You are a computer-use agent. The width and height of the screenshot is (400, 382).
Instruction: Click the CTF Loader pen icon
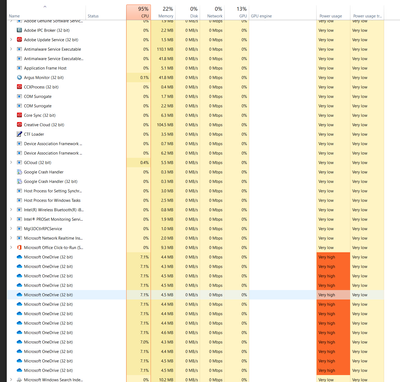pyautogui.click(x=19, y=134)
